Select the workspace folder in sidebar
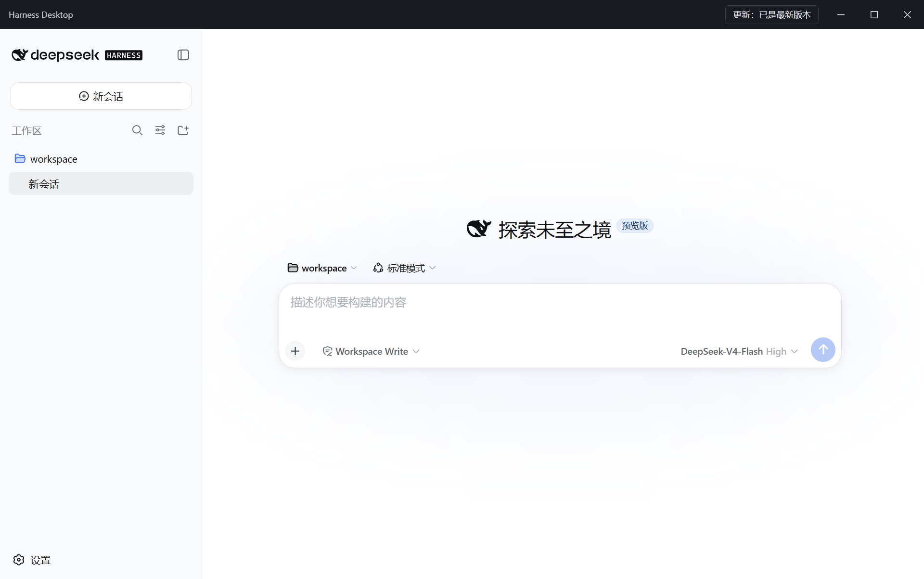The height and width of the screenshot is (579, 924). tap(101, 159)
